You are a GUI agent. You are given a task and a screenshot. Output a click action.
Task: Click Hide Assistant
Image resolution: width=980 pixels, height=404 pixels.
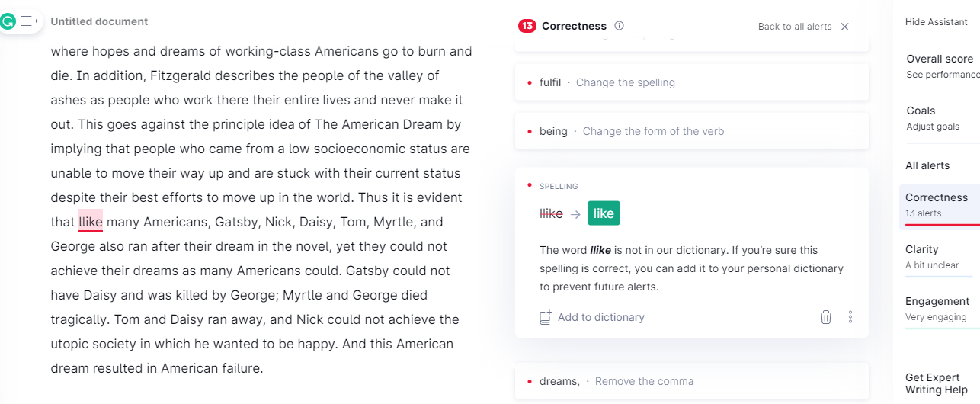tap(937, 22)
